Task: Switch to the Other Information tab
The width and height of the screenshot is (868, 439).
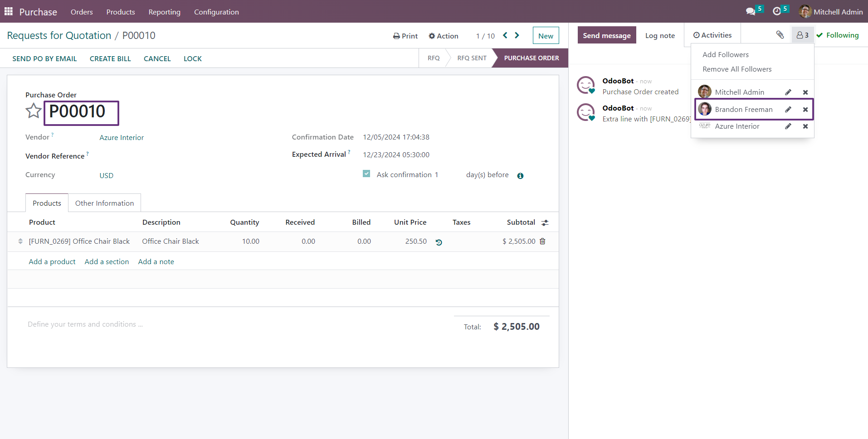Action: tap(104, 203)
